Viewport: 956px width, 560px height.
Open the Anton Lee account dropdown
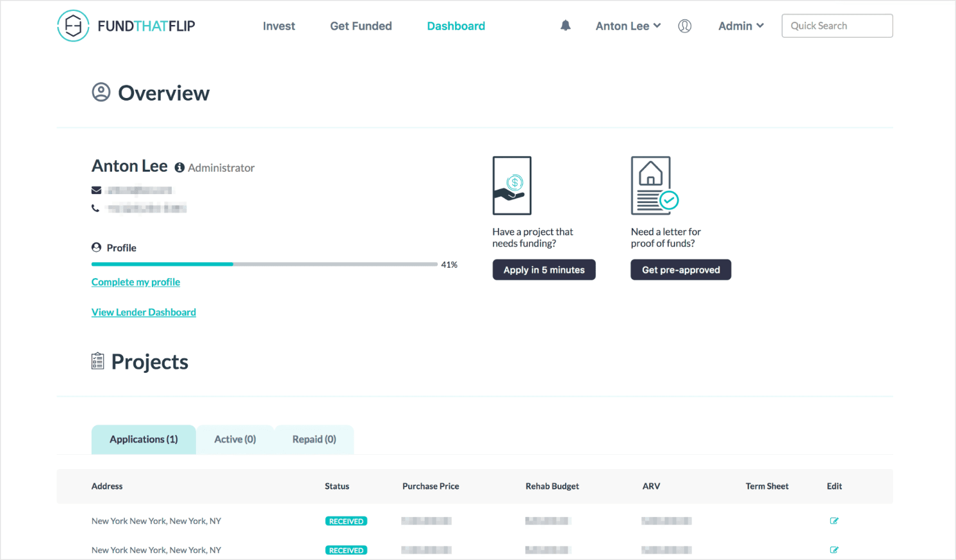pyautogui.click(x=628, y=26)
